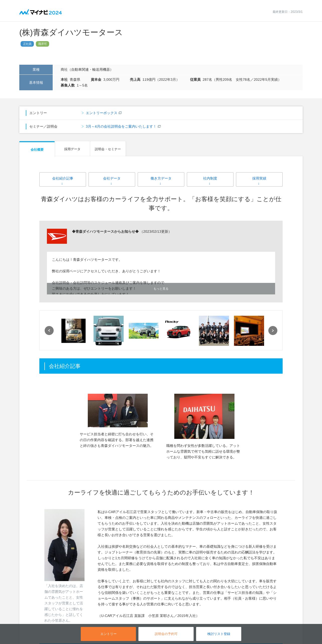Screen dimensions: 322x644
Task: Open the green car field thumbnail
Action: pos(144,331)
